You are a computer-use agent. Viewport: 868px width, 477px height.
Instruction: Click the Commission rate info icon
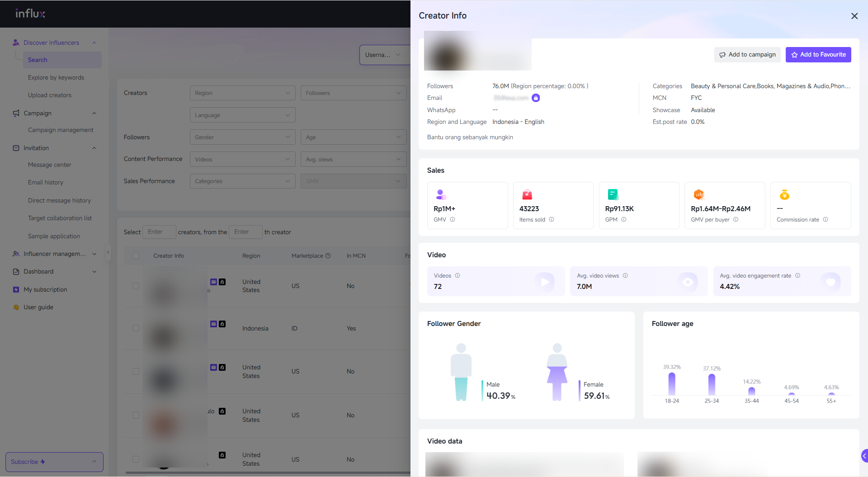(826, 220)
